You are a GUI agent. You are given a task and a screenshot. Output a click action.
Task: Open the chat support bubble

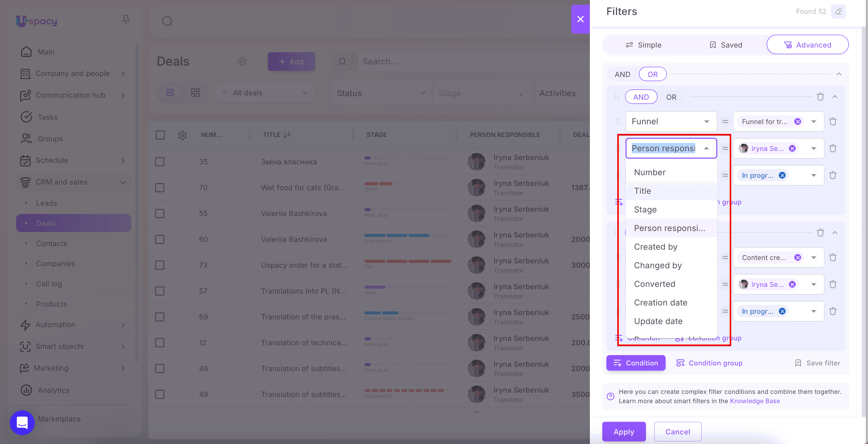click(x=22, y=423)
